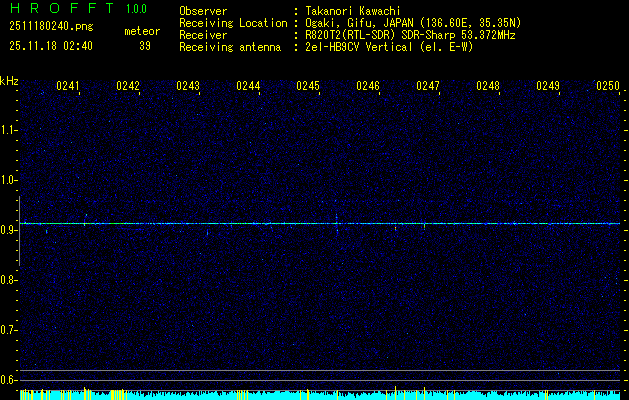629x400 pixels.
Task: Click the meteor count label
Action: 142,31
